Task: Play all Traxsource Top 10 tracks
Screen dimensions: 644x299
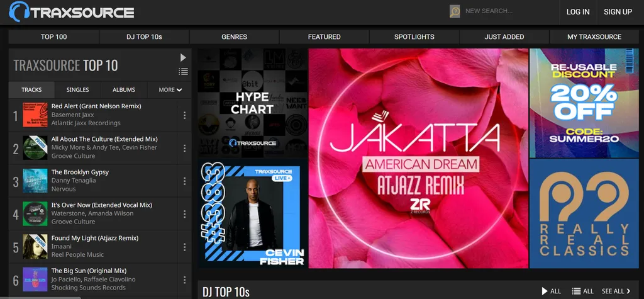Action: pos(183,57)
